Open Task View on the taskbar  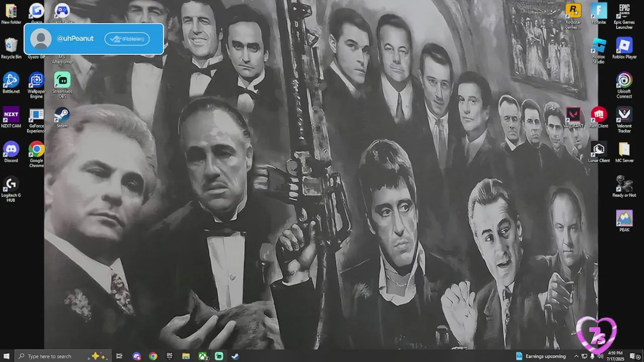[x=119, y=356]
